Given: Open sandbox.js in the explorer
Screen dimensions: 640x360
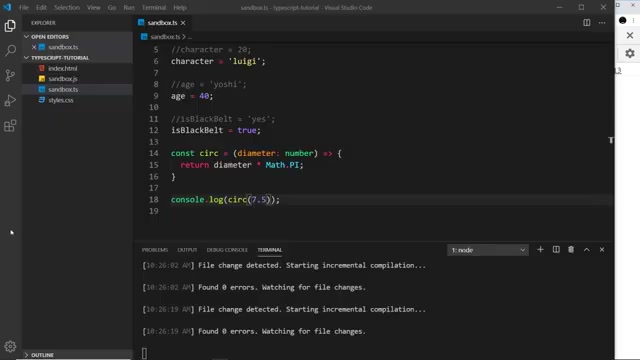Looking at the screenshot, I should [x=62, y=79].
